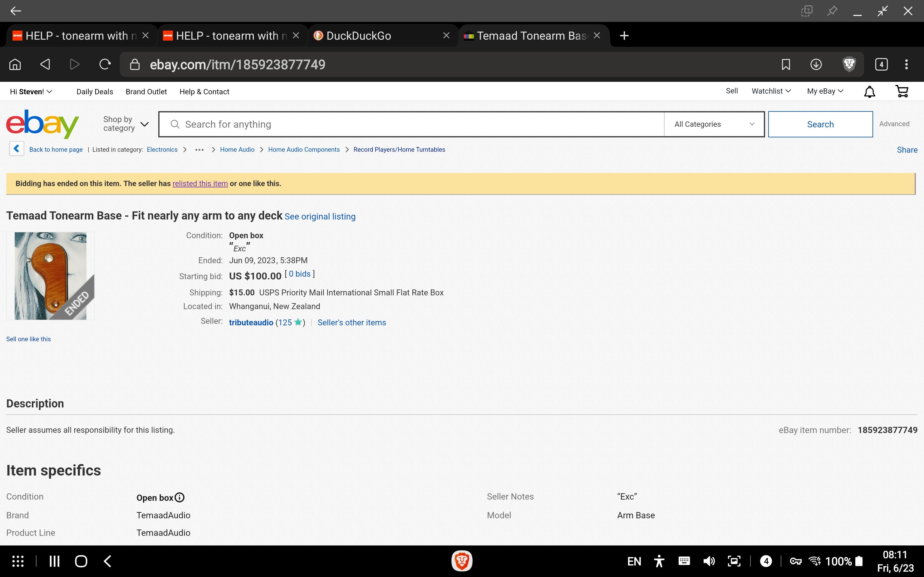Expand hidden breadcrumb categories ellipsis
The height and width of the screenshot is (577, 924).
(199, 150)
